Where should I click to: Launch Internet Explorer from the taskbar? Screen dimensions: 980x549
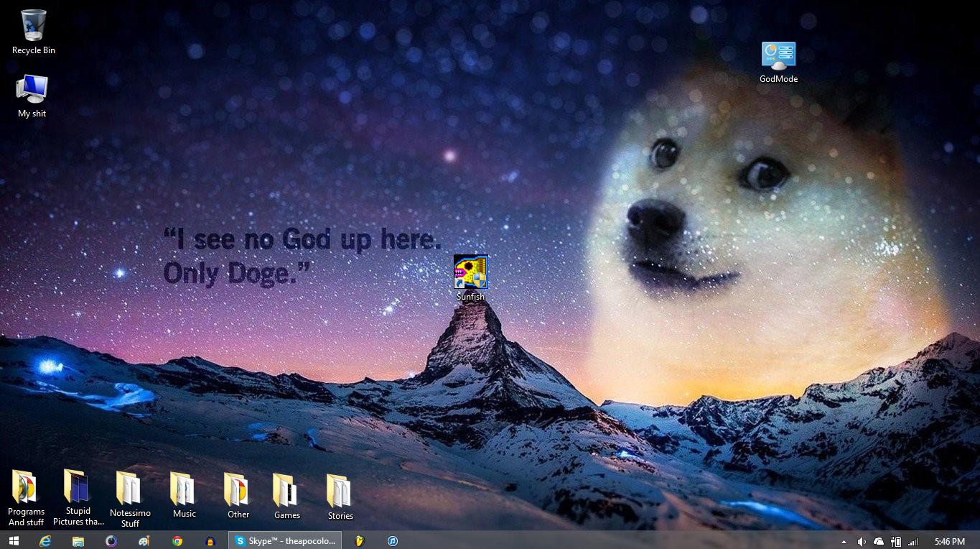(x=46, y=541)
